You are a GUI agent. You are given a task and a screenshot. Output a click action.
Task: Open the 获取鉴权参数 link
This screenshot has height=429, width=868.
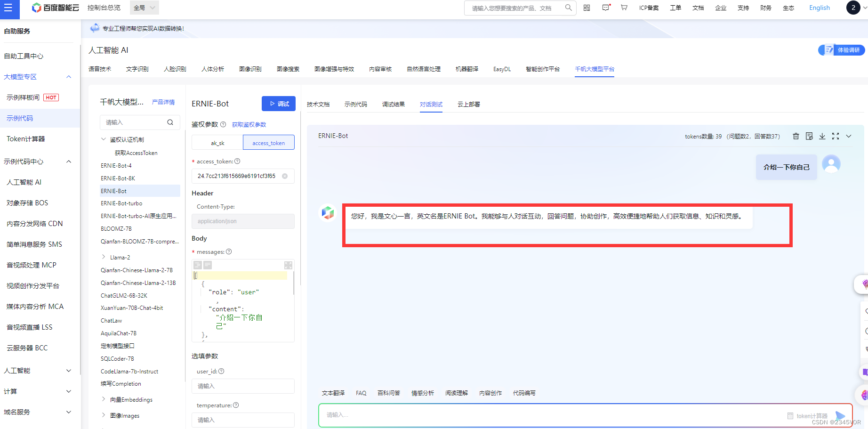[x=249, y=125]
